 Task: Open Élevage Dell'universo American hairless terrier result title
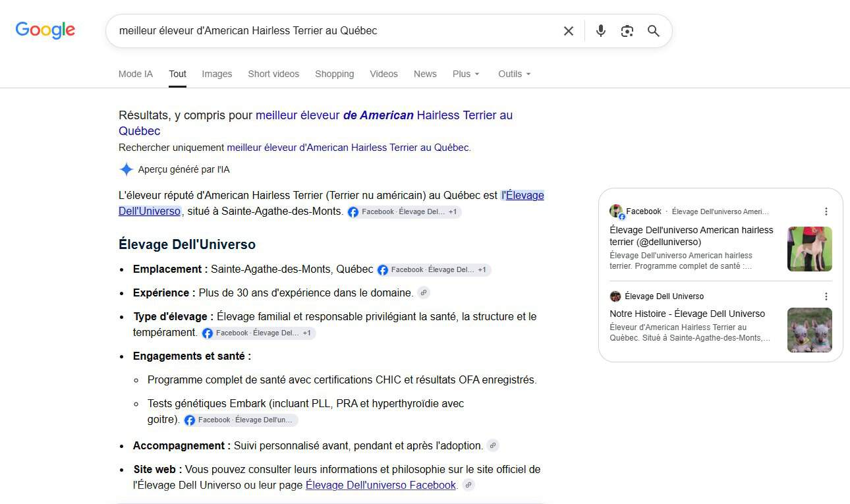(x=692, y=236)
